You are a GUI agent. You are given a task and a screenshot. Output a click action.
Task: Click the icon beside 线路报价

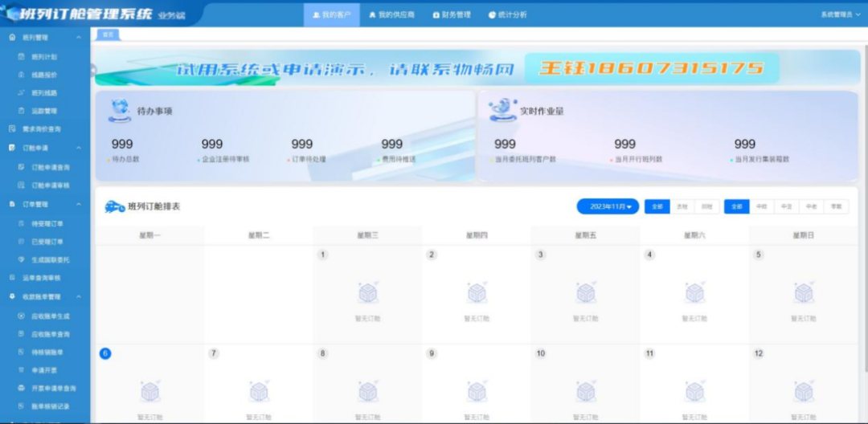point(22,75)
